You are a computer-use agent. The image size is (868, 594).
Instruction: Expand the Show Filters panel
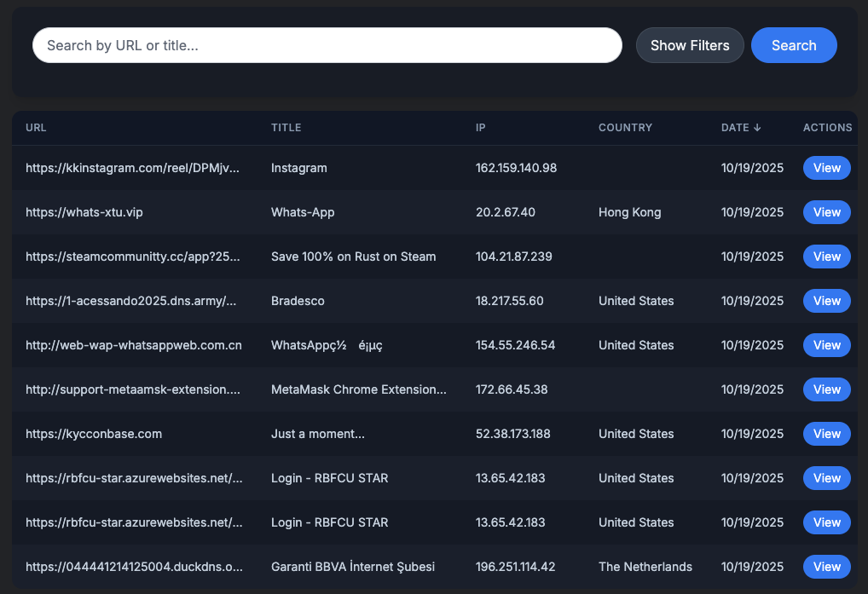(690, 45)
